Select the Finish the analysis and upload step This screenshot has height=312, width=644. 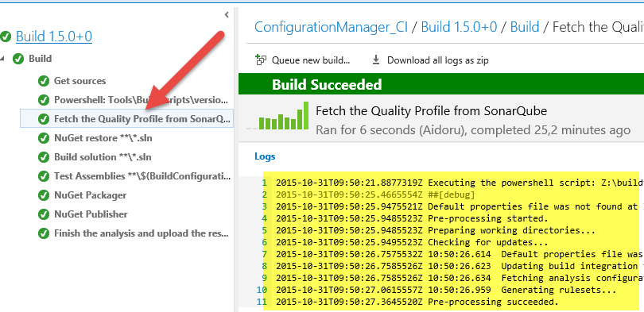(x=142, y=233)
